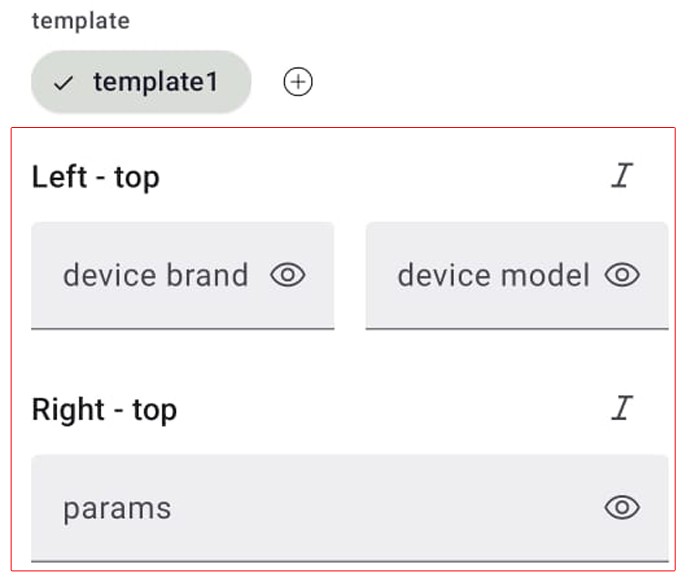Select the template1 chip
700x582 pixels.
point(141,82)
